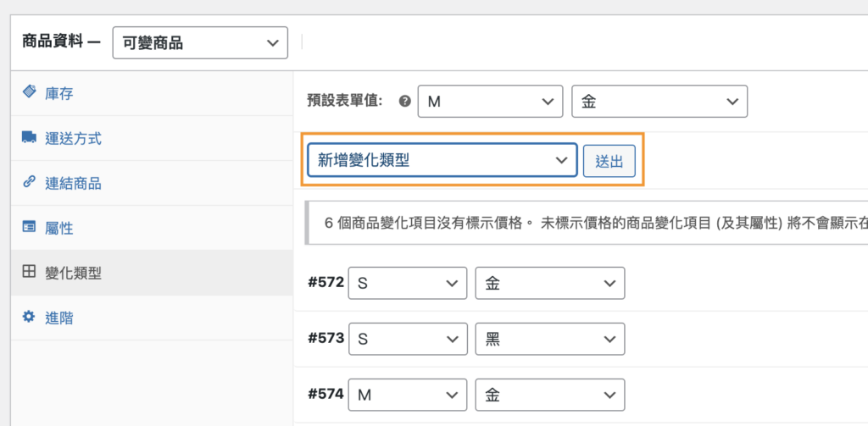Click the 屬性 list icon
Viewport: 868px width, 426px height.
click(29, 227)
